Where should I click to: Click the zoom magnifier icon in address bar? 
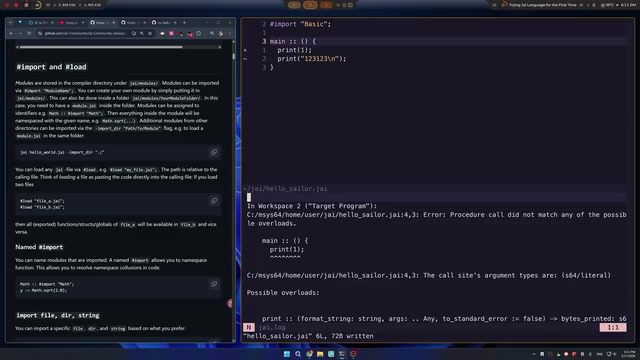point(142,33)
